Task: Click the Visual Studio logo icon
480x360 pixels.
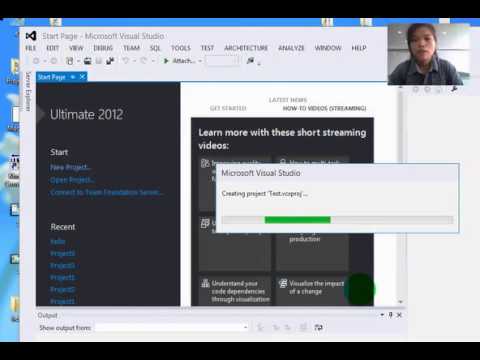Action: click(x=31, y=36)
